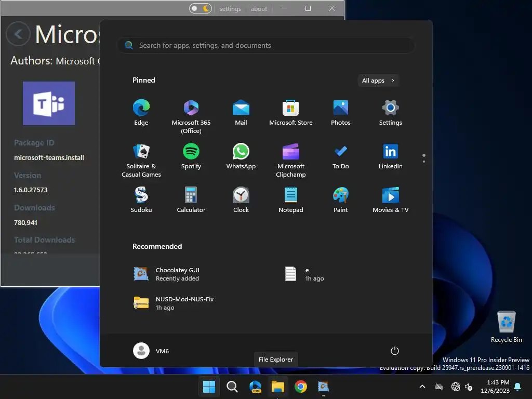
Task: Open Edge Preview from the taskbar
Action: (x=255, y=387)
